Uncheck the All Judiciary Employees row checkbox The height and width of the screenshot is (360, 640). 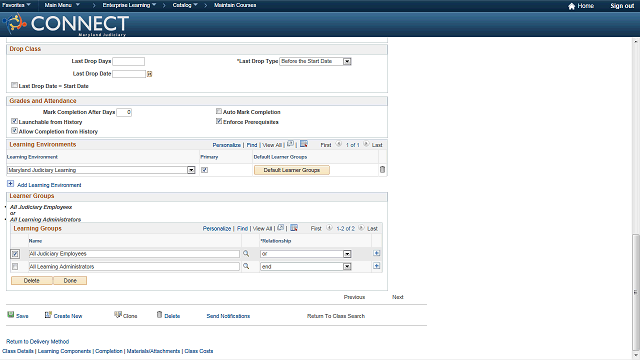(x=15, y=254)
